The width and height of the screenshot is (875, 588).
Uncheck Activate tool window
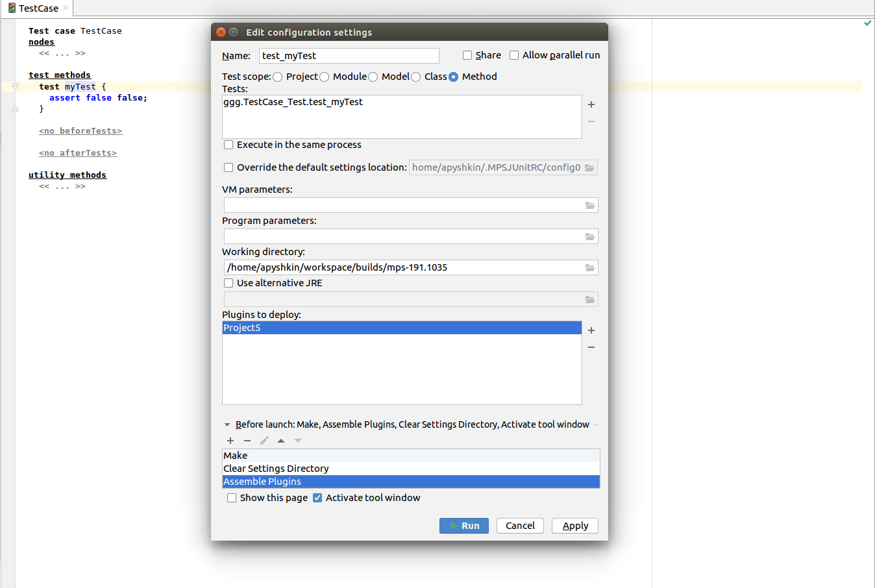point(317,498)
